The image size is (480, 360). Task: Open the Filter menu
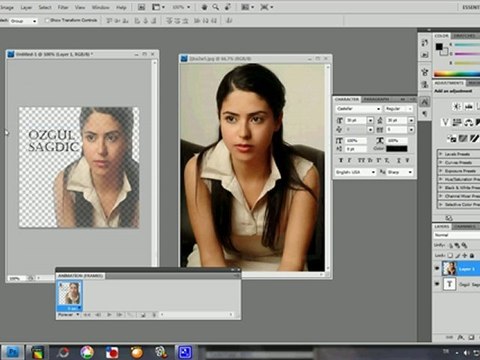point(63,7)
